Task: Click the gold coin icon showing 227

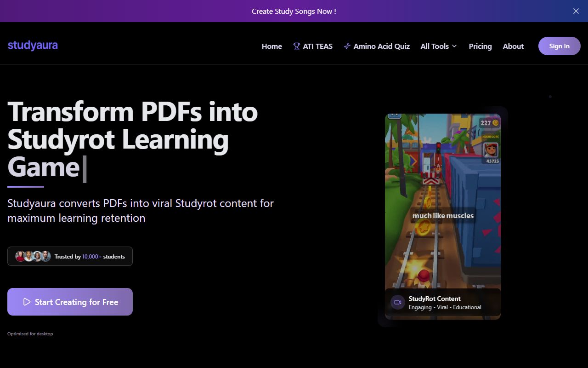Action: [495, 122]
